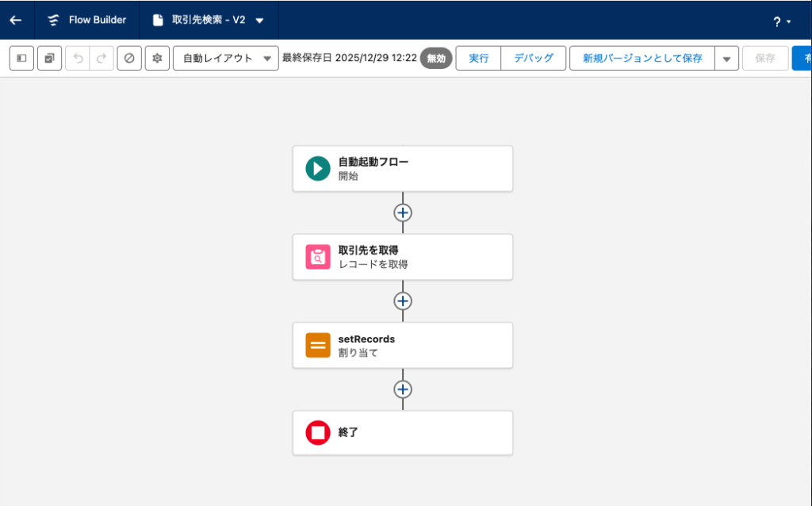The image size is (812, 506).
Task: Open the help question mark menu
Action: [x=781, y=21]
